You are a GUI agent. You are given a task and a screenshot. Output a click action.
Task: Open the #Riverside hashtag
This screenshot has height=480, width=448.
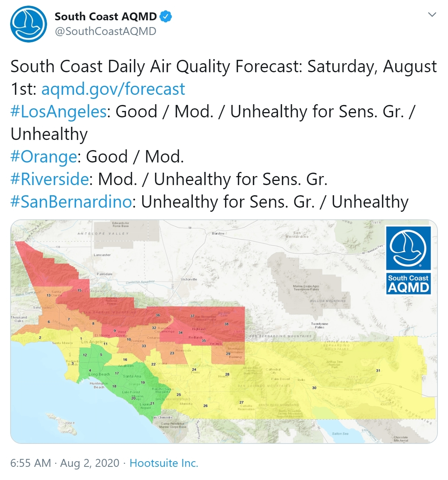(50, 179)
